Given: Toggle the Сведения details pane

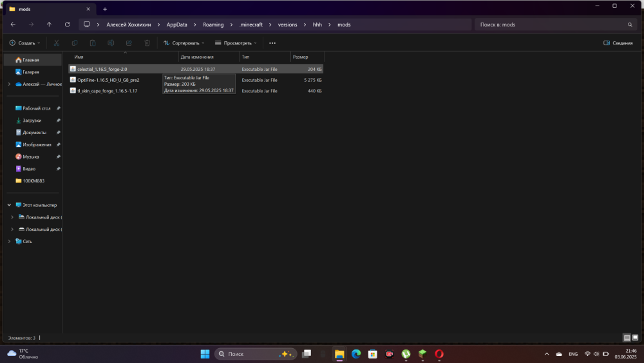Looking at the screenshot, I should point(618,43).
